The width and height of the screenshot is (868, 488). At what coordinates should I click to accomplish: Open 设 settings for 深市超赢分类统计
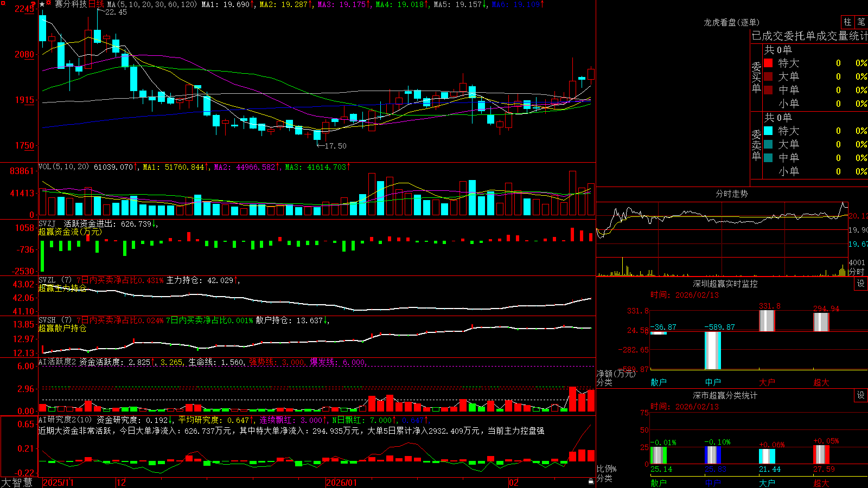pyautogui.click(x=860, y=395)
